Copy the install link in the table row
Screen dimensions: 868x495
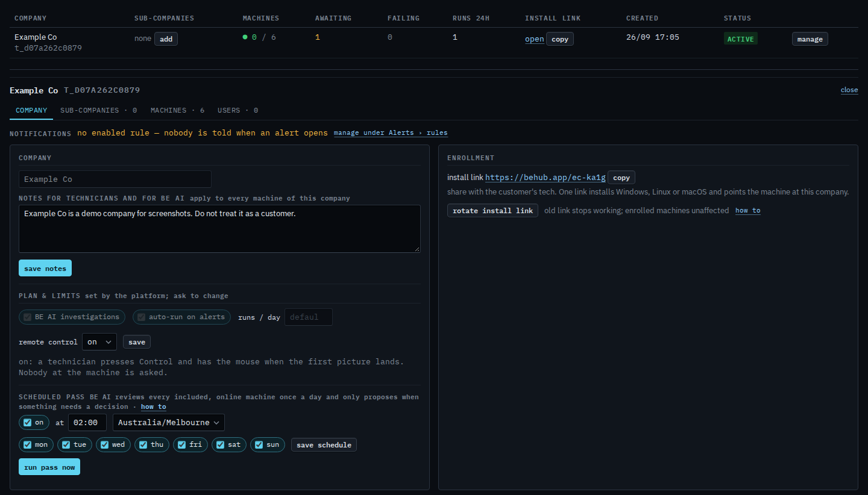(x=560, y=39)
